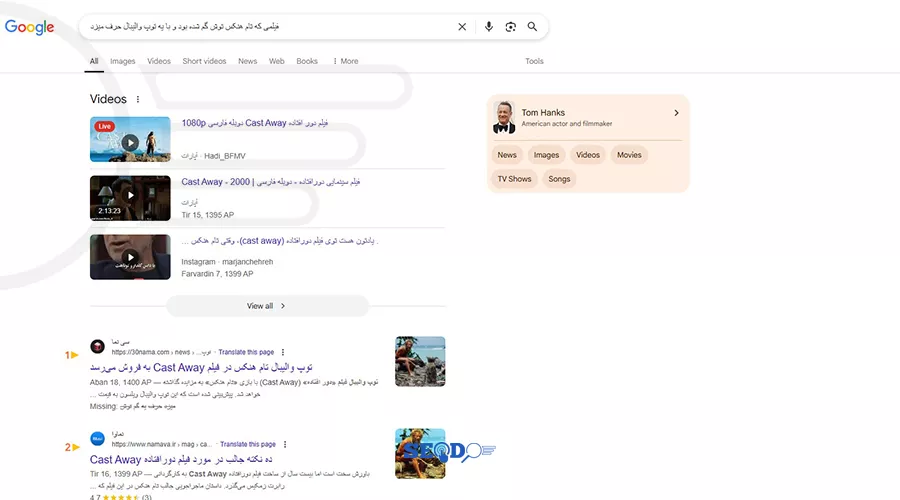Screen dimensions: 900x500
Task: Open the 1080p Cast Away video link
Action: (x=255, y=123)
